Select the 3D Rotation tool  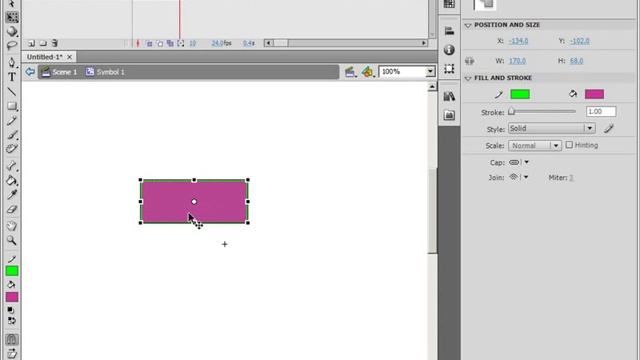[x=12, y=31]
